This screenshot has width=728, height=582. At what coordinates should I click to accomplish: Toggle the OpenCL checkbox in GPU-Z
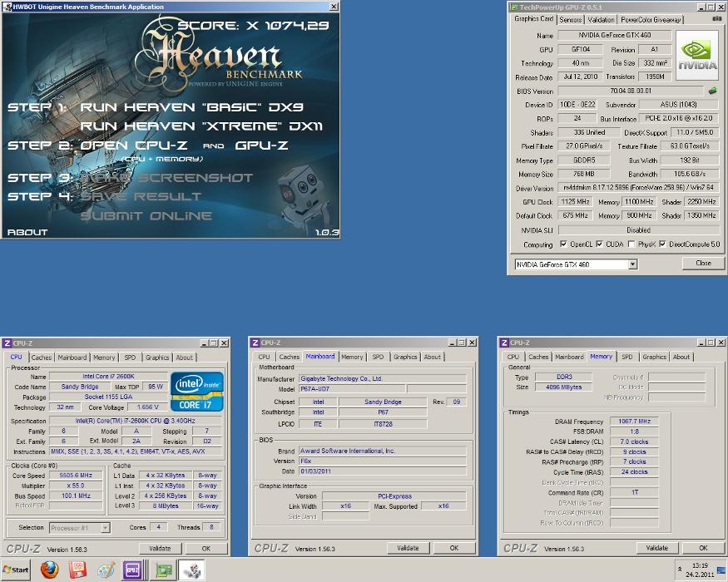[x=563, y=244]
